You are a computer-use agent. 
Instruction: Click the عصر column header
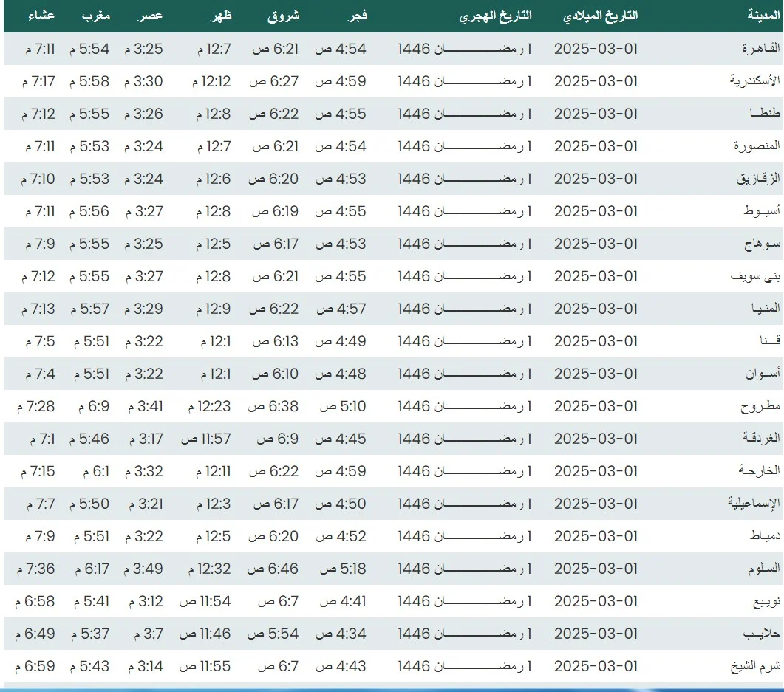153,16
